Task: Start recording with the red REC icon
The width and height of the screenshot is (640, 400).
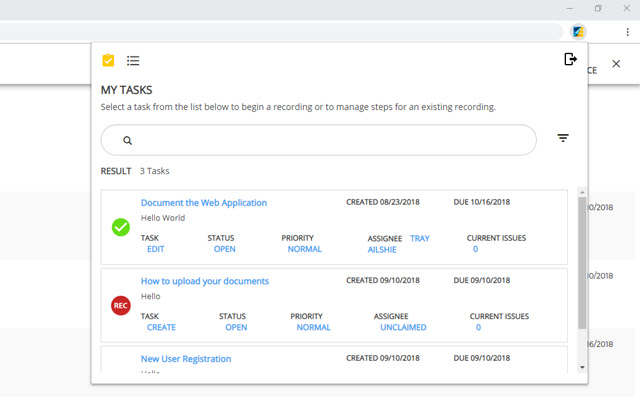Action: 121,305
